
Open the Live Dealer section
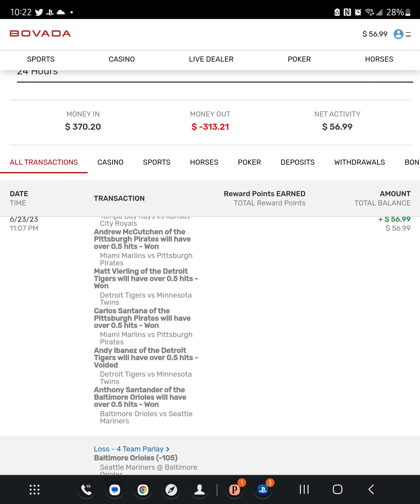(x=211, y=59)
